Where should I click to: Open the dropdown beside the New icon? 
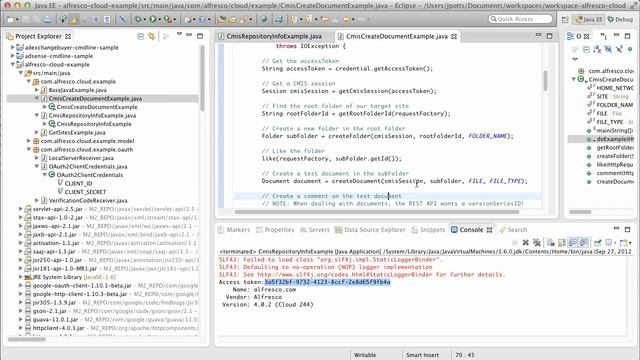click(x=17, y=19)
